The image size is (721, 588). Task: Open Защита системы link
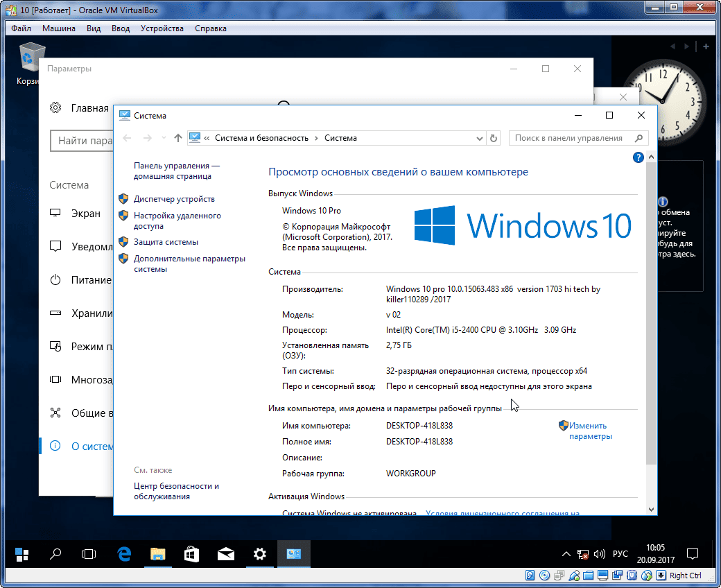click(166, 242)
